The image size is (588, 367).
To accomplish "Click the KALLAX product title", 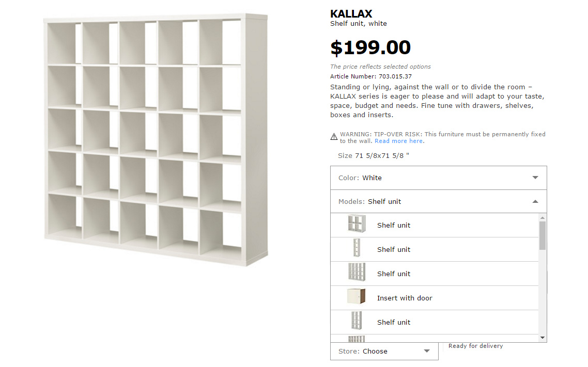I will click(x=351, y=14).
